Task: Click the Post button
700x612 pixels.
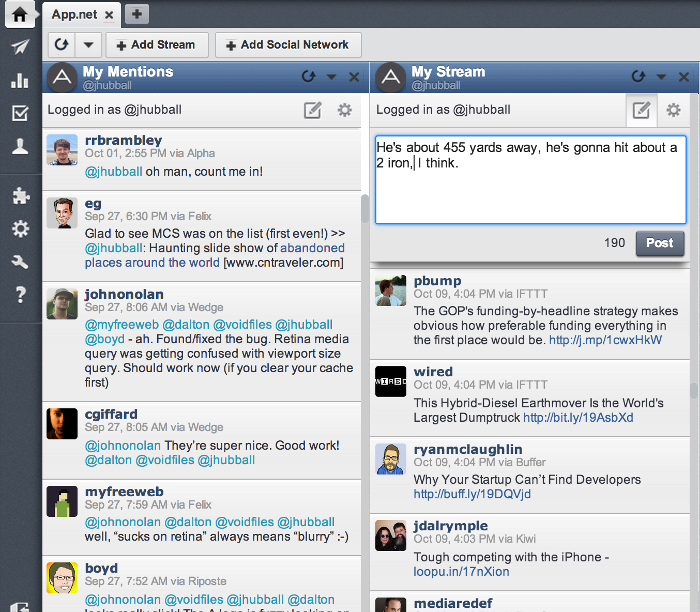Action: pyautogui.click(x=660, y=243)
